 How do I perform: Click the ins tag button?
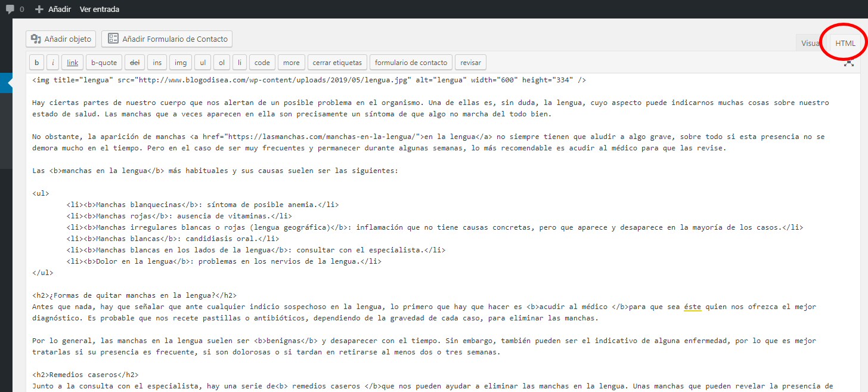pyautogui.click(x=157, y=63)
